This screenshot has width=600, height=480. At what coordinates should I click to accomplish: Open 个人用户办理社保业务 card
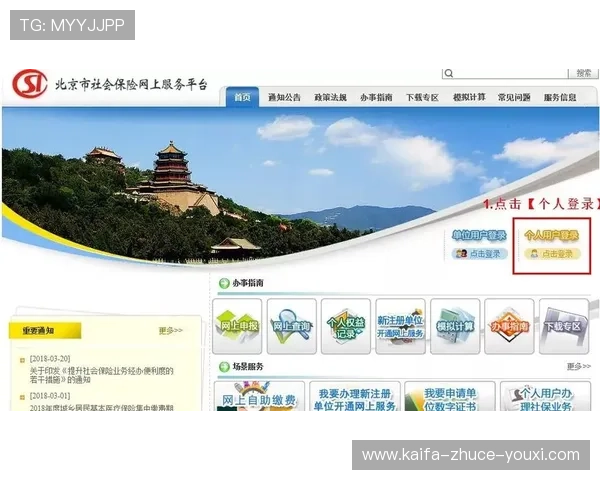tap(546, 396)
